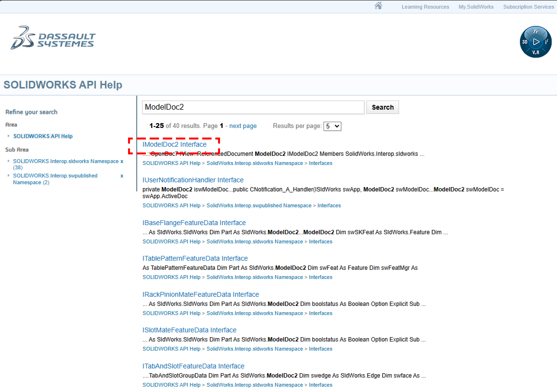
Task: Go to next page of results
Action: [x=243, y=126]
